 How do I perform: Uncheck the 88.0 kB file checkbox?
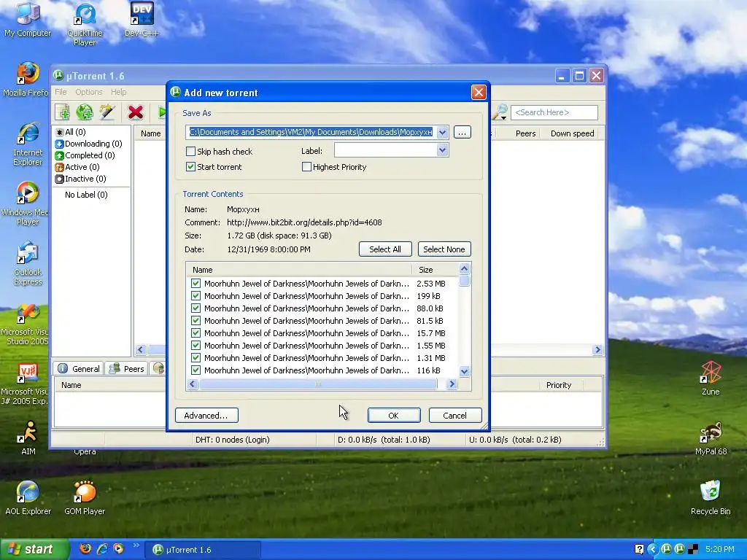(x=196, y=308)
